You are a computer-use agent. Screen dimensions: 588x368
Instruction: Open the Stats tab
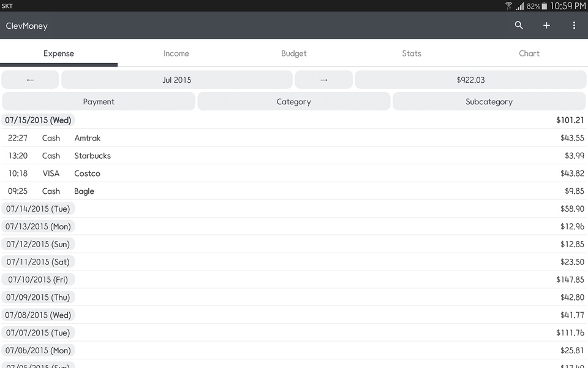pos(412,53)
